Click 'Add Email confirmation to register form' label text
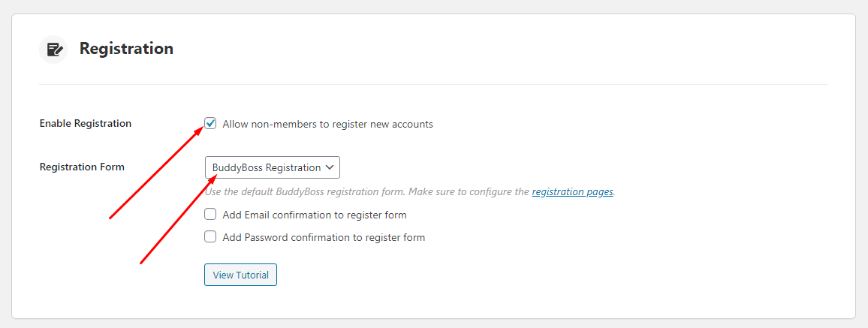Screen dimensions: 868x328 315,215
